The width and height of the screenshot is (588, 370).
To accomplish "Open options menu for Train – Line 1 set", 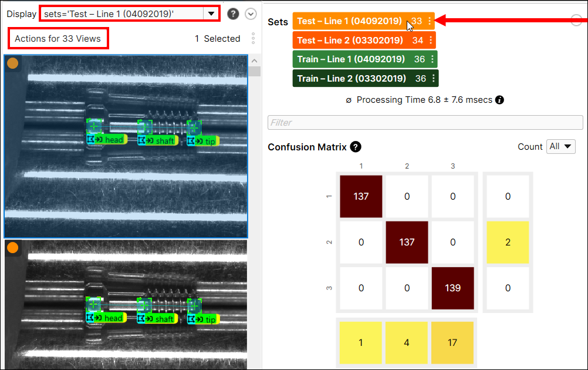I will coord(432,59).
